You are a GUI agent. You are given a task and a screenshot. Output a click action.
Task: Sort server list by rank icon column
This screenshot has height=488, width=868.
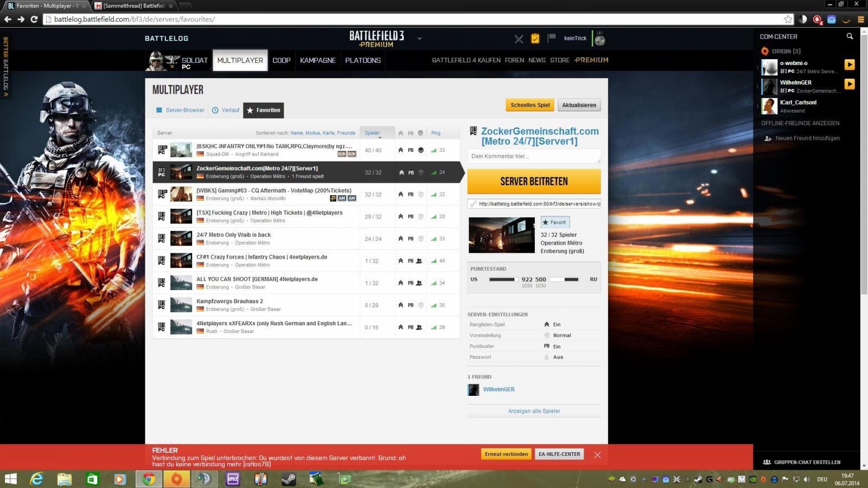click(400, 133)
